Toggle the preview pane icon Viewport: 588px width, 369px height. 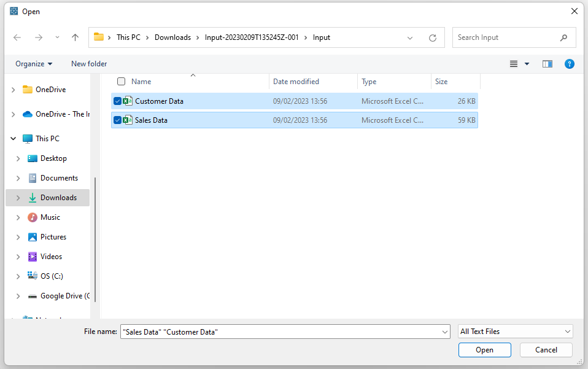pyautogui.click(x=547, y=64)
